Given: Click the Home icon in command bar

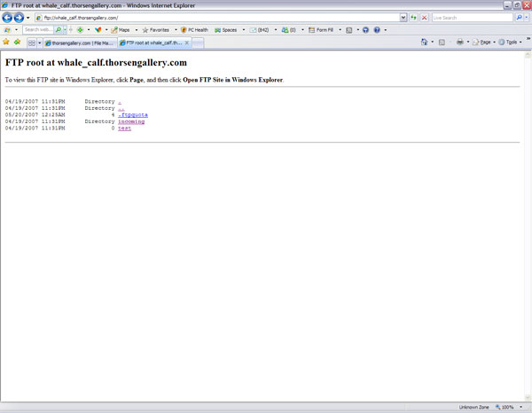Looking at the screenshot, I should pyautogui.click(x=424, y=42).
